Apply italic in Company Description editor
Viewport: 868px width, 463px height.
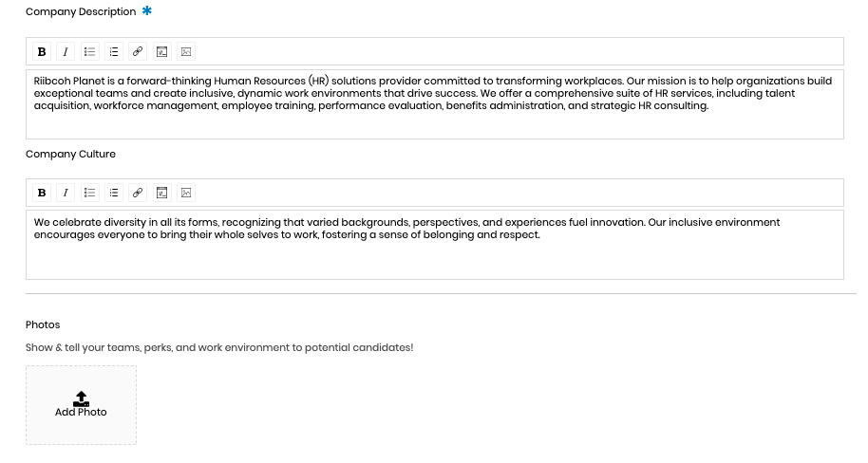pos(66,51)
